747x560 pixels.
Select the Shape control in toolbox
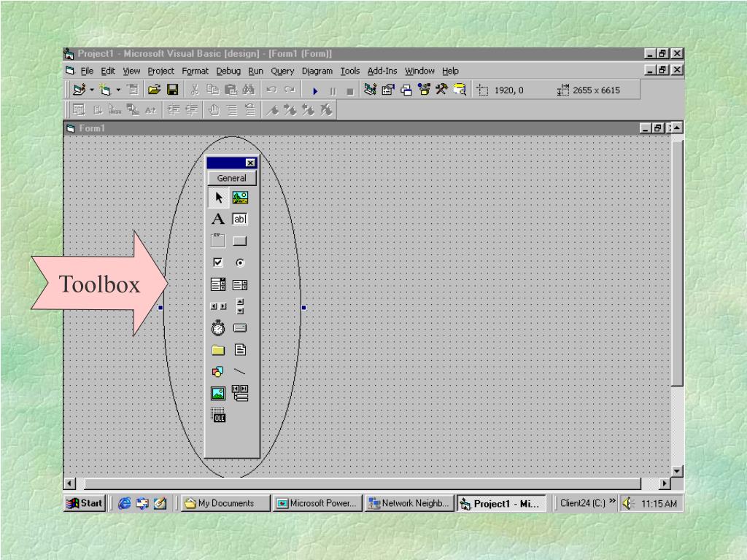218,371
